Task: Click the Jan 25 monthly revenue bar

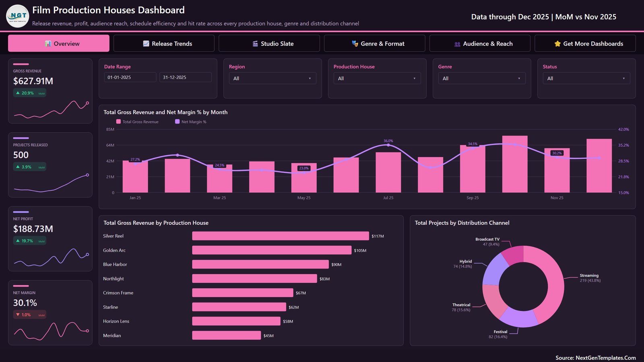Action: pos(135,177)
